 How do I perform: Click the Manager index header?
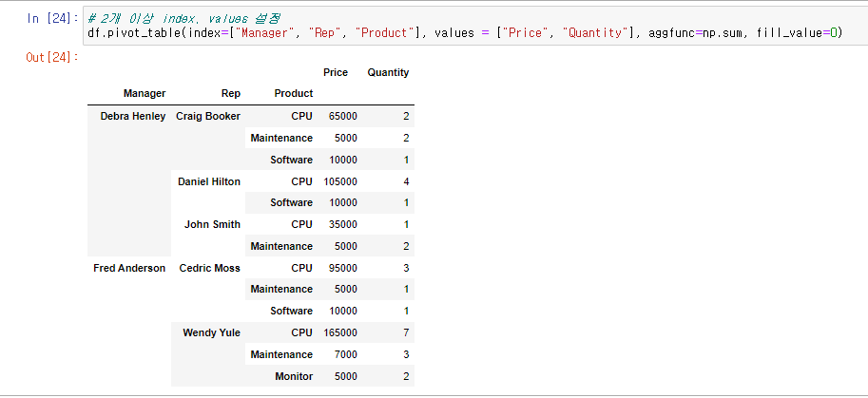coord(145,93)
